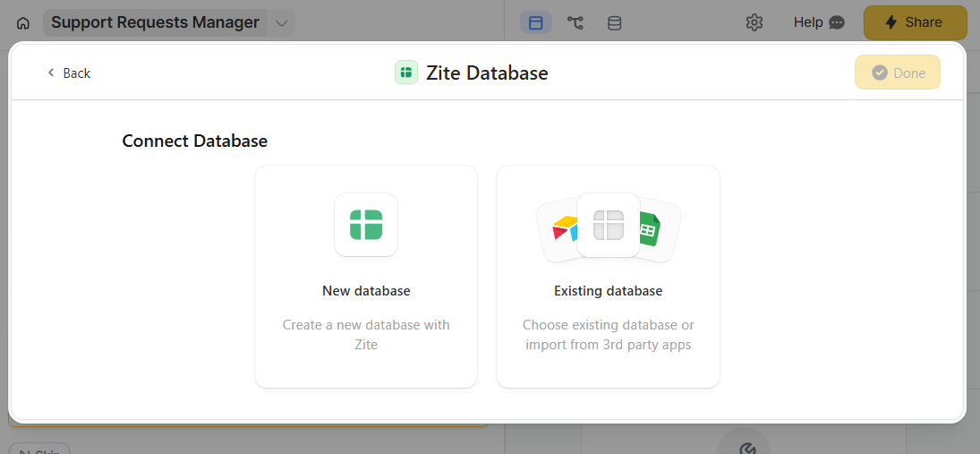The image size is (980, 454).
Task: Switch to the interface layout view icon
Action: click(535, 23)
